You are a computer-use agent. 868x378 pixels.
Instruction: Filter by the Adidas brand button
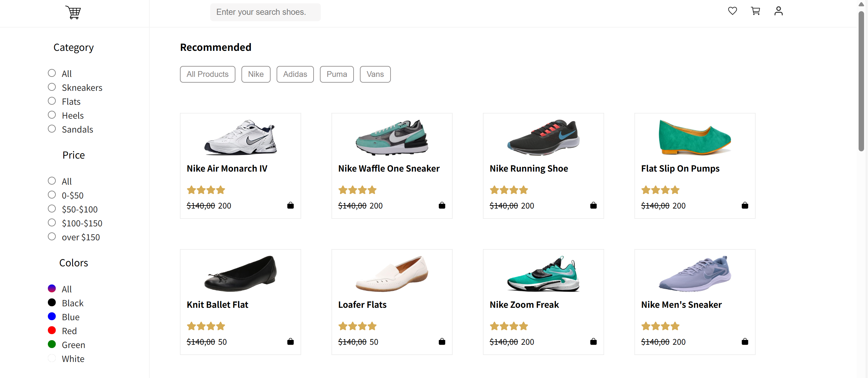pyautogui.click(x=295, y=74)
